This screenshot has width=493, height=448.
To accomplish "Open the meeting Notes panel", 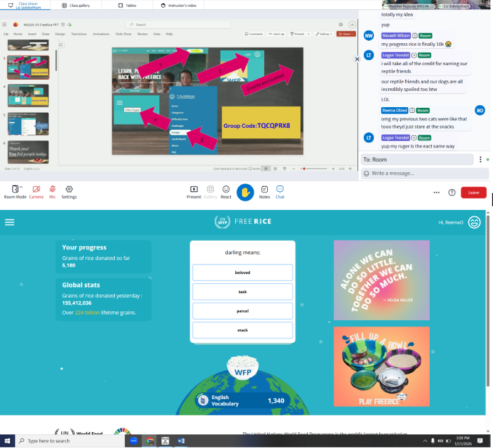I will click(x=265, y=192).
